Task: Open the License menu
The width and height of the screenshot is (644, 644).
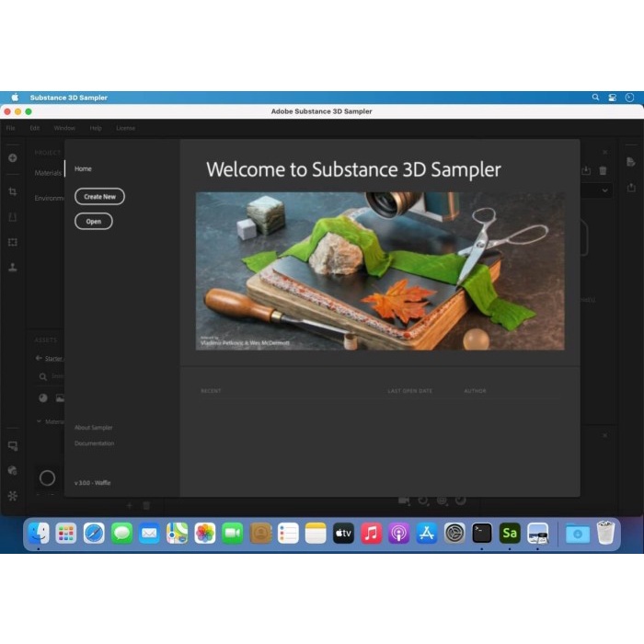Action: (125, 128)
